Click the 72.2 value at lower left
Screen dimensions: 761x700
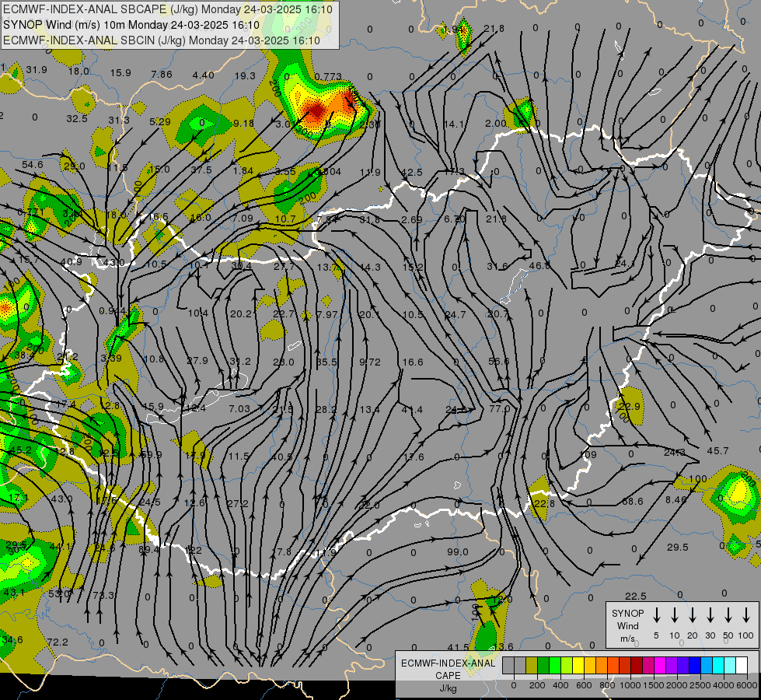click(x=58, y=642)
